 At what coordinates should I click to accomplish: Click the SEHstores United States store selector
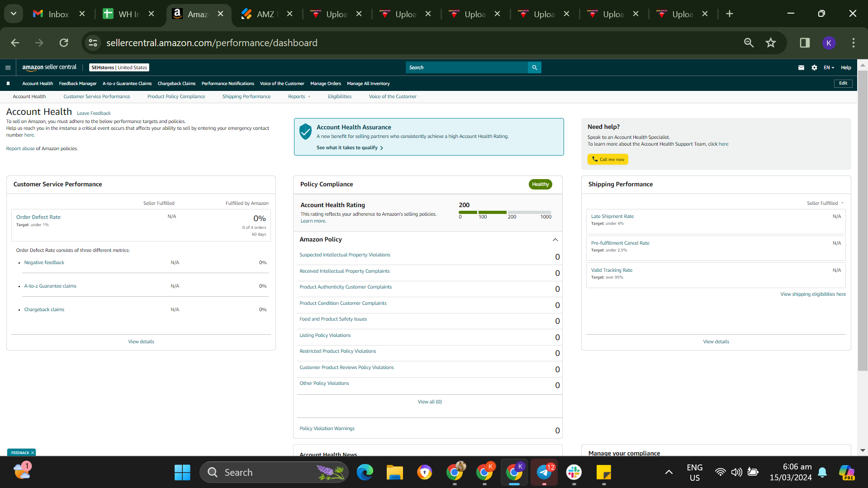coord(119,67)
